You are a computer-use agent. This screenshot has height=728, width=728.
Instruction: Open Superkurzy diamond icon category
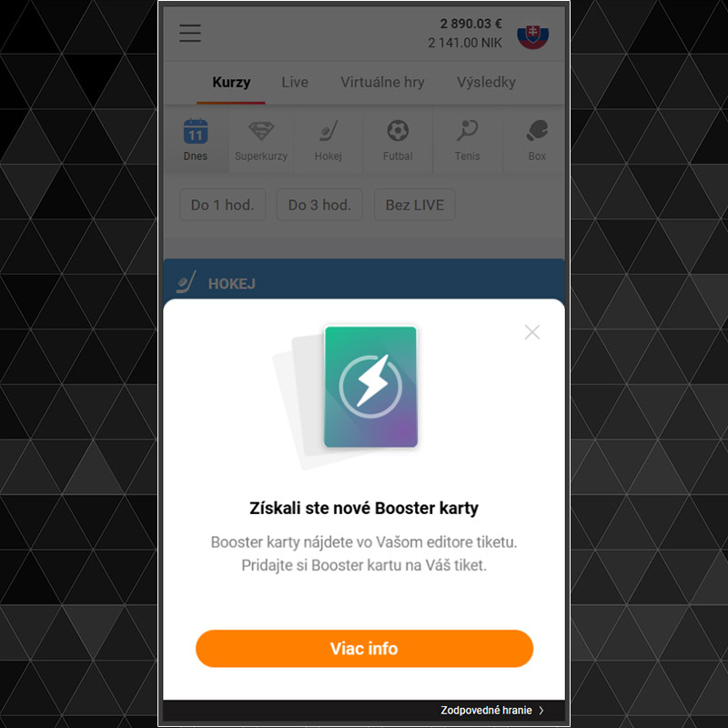261,131
